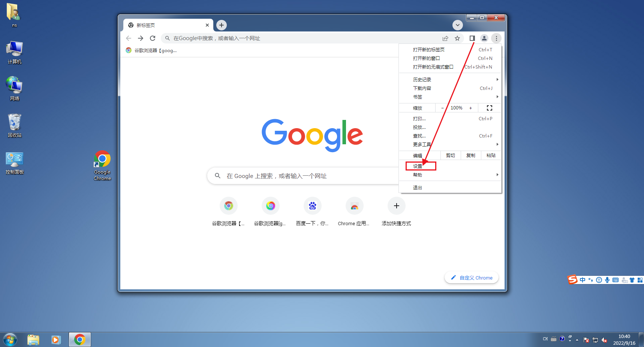This screenshot has width=644, height=347.
Task: Open 下载内容 menu entry
Action: (x=450, y=88)
